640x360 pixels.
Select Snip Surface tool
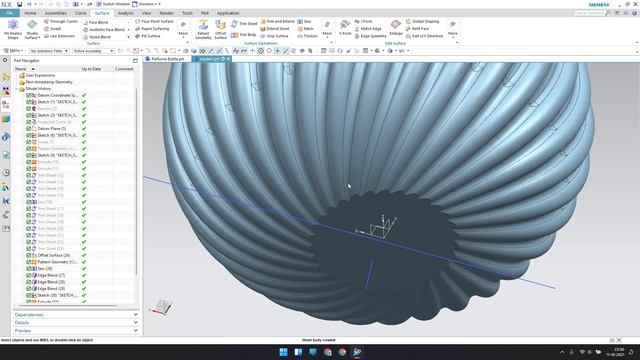pos(274,36)
